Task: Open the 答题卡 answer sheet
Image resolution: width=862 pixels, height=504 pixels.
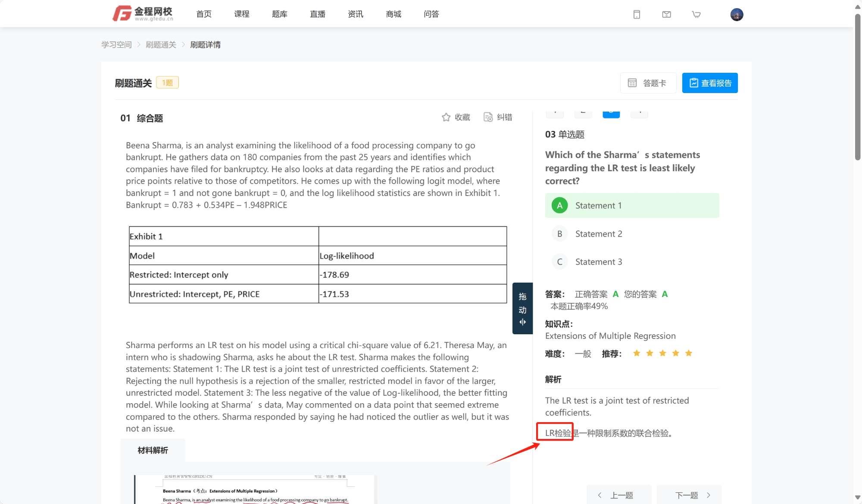Action: tap(647, 83)
